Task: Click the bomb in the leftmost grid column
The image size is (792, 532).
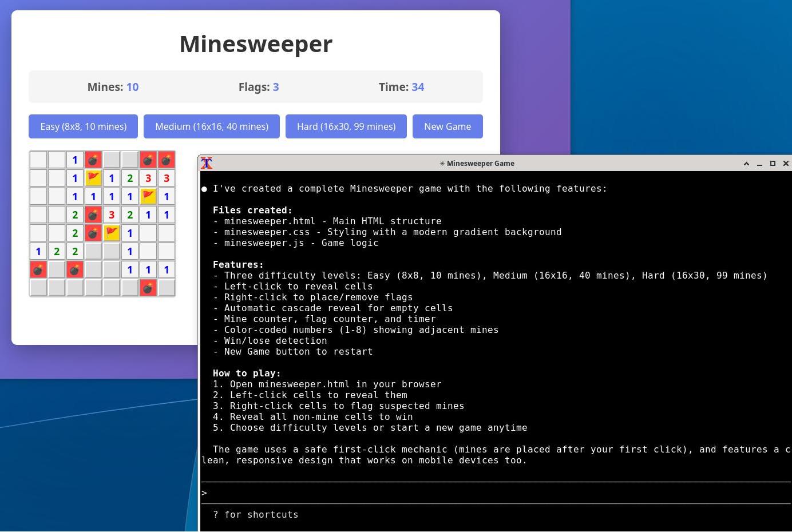Action: pos(38,269)
